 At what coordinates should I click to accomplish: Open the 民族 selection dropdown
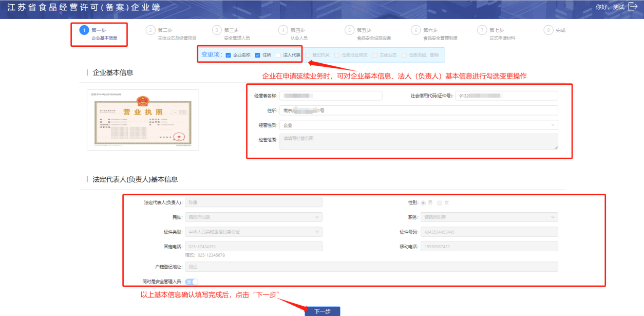254,217
